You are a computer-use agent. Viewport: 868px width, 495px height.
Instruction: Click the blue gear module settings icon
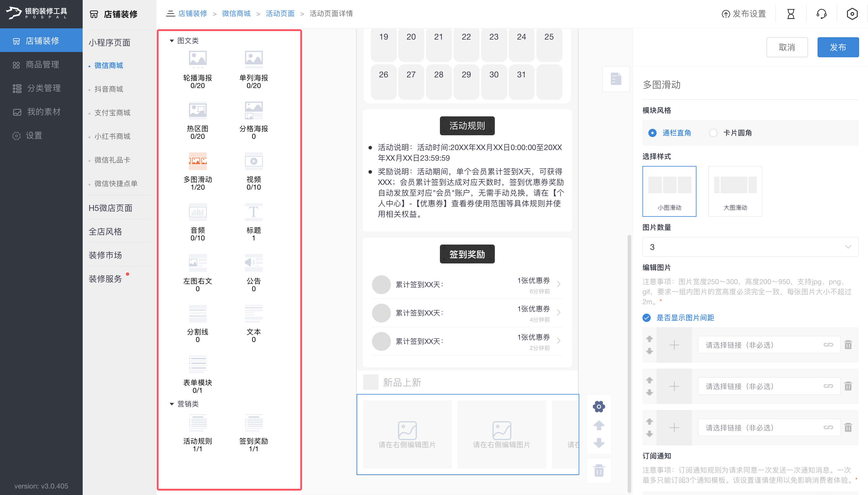[x=598, y=406]
